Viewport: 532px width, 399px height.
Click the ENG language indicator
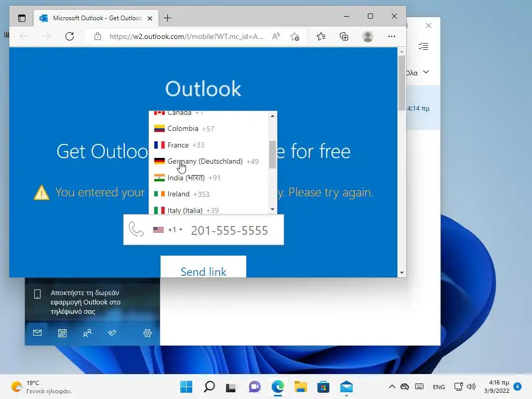pos(438,387)
